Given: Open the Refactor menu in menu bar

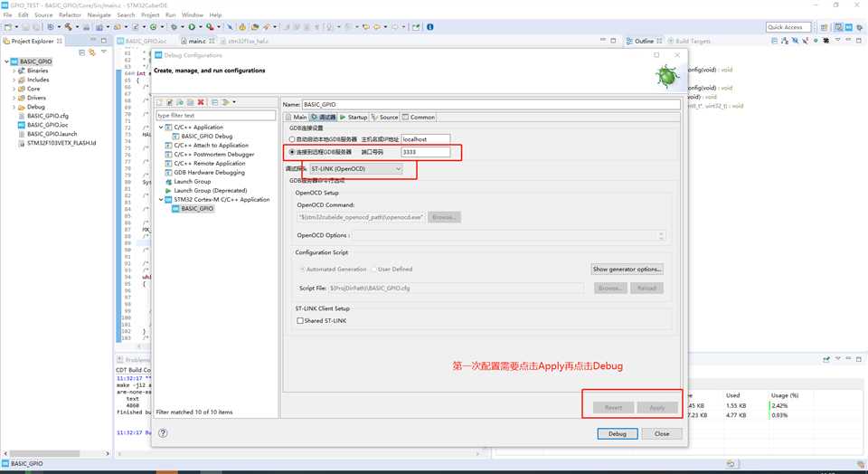Looking at the screenshot, I should (70, 15).
